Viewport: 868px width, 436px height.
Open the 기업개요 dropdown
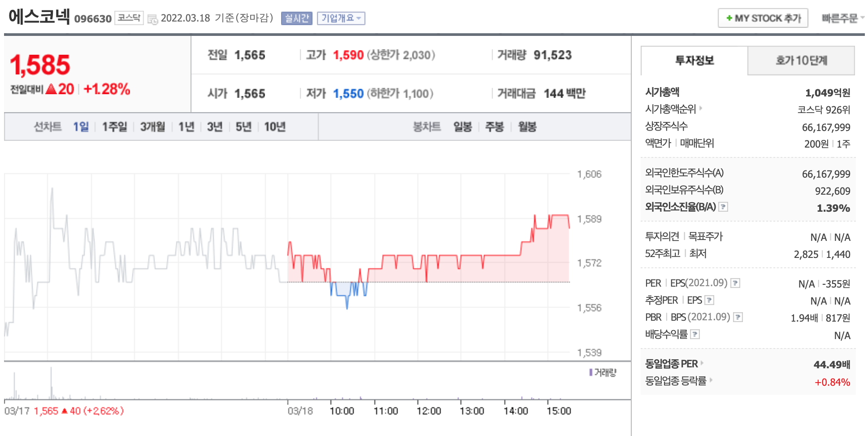[x=341, y=18]
